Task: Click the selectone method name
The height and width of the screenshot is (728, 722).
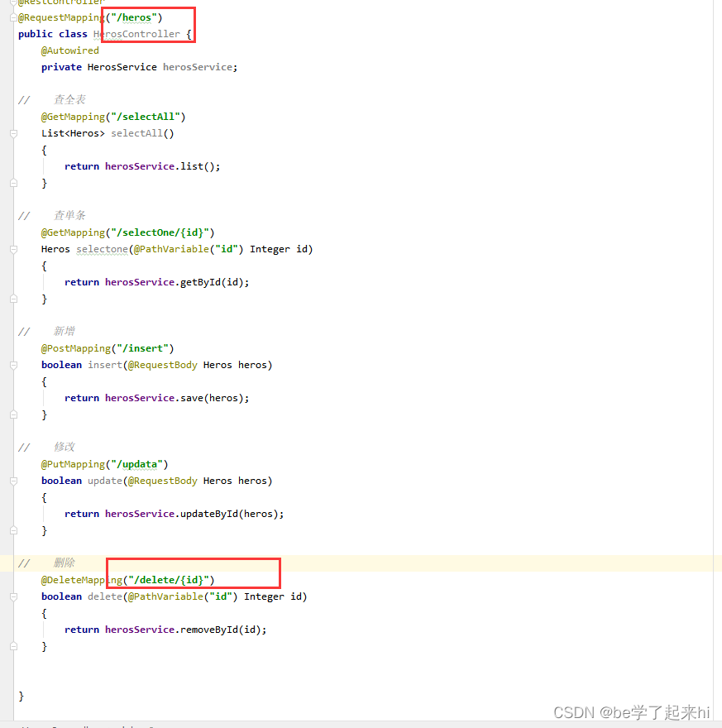Action: tap(102, 249)
